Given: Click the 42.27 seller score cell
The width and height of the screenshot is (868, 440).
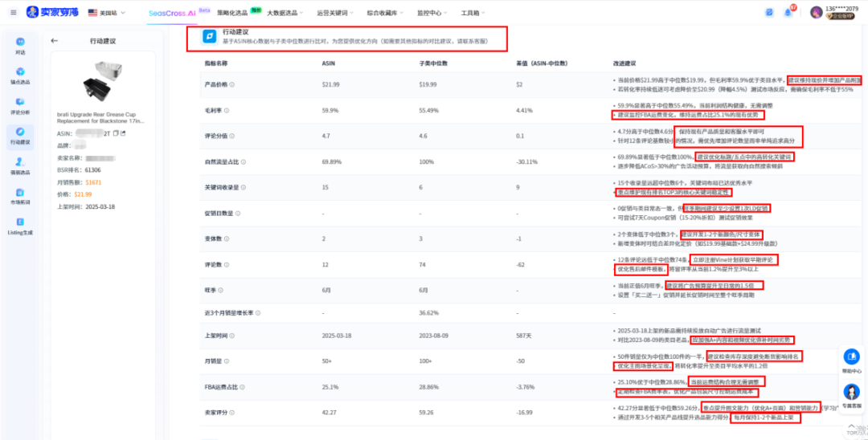Looking at the screenshot, I should tap(329, 413).
